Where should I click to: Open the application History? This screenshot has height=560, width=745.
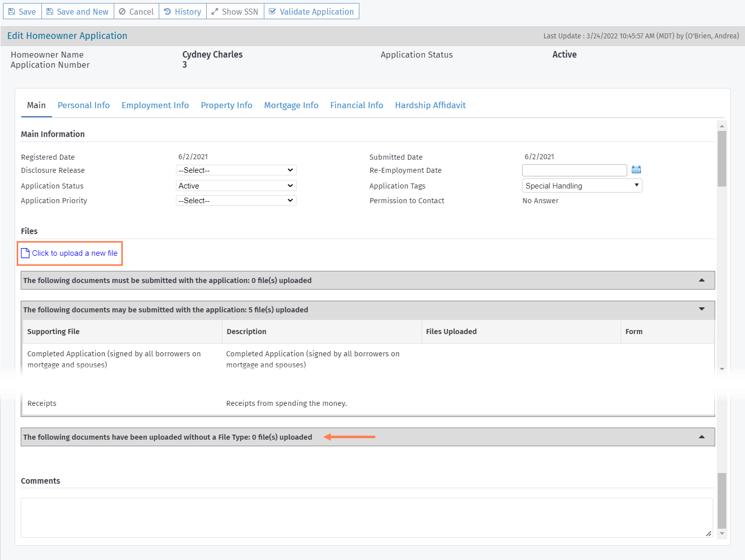182,12
